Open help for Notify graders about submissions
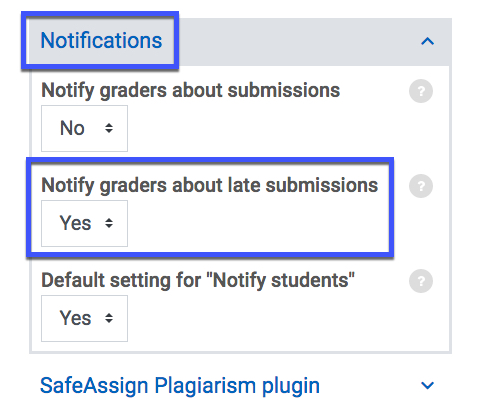Viewport: 486px width, 411px height. click(x=421, y=91)
